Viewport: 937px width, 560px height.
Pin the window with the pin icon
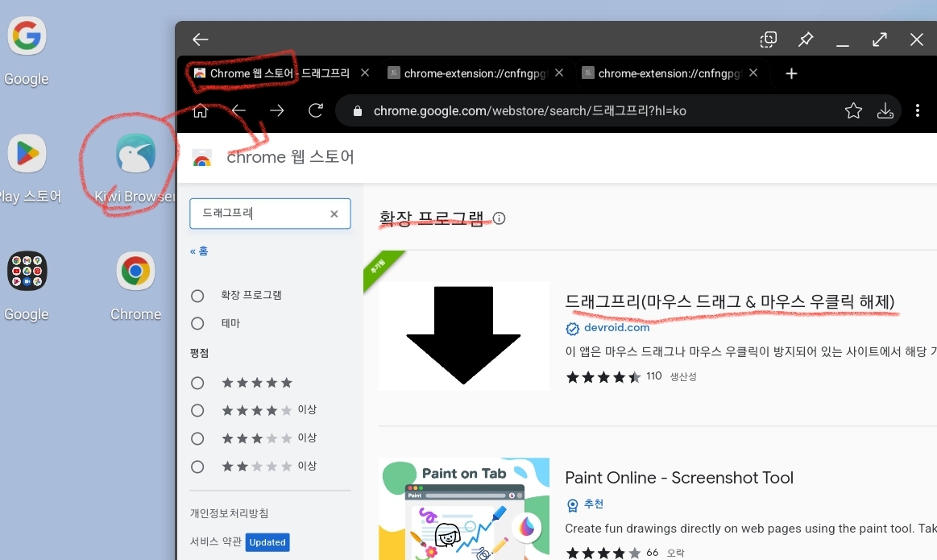(806, 39)
